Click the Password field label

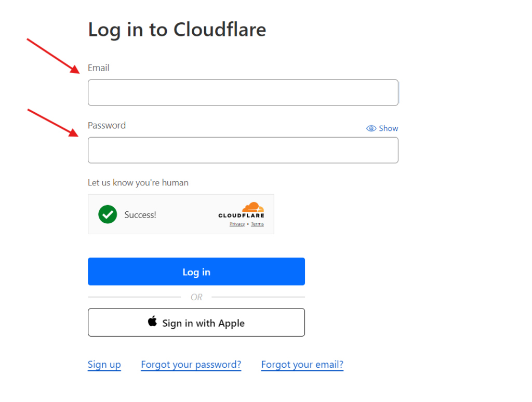point(107,125)
